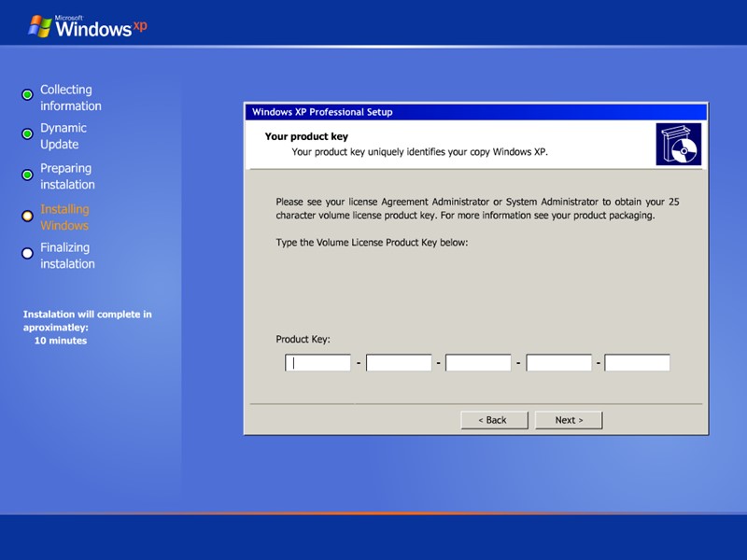Click the setup box and CD icon
Image resolution: width=747 pixels, height=560 pixels.
click(679, 145)
